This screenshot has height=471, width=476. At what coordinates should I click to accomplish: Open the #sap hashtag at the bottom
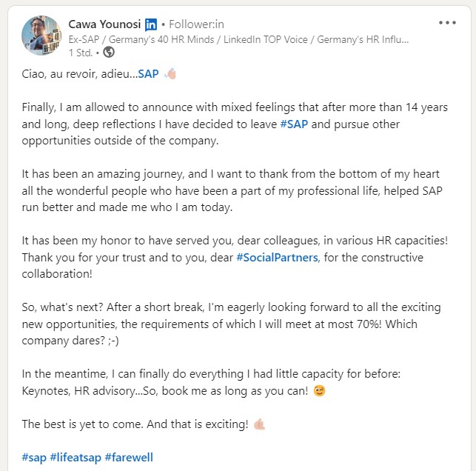coord(34,458)
